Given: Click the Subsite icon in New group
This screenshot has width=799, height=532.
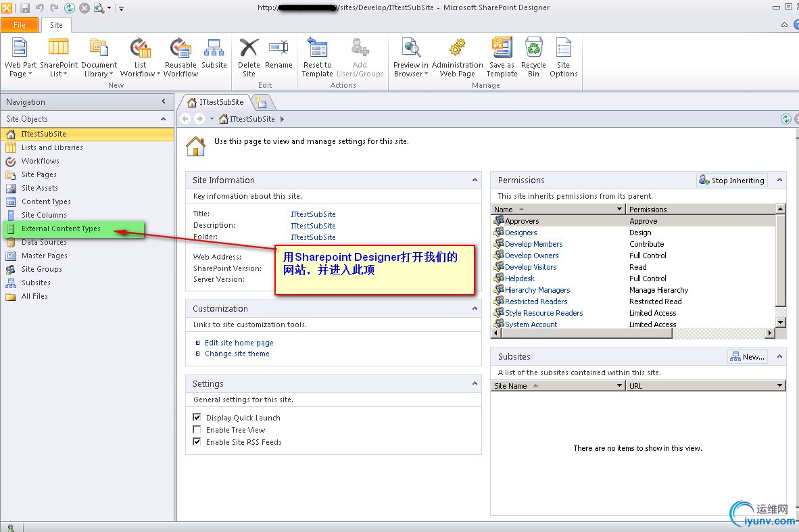Looking at the screenshot, I should [x=214, y=49].
